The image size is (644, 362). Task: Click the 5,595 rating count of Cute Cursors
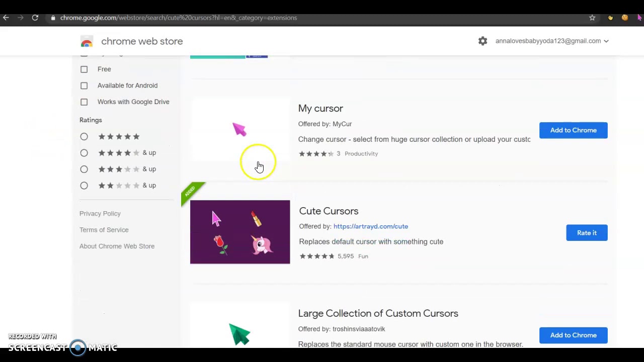pyautogui.click(x=346, y=256)
